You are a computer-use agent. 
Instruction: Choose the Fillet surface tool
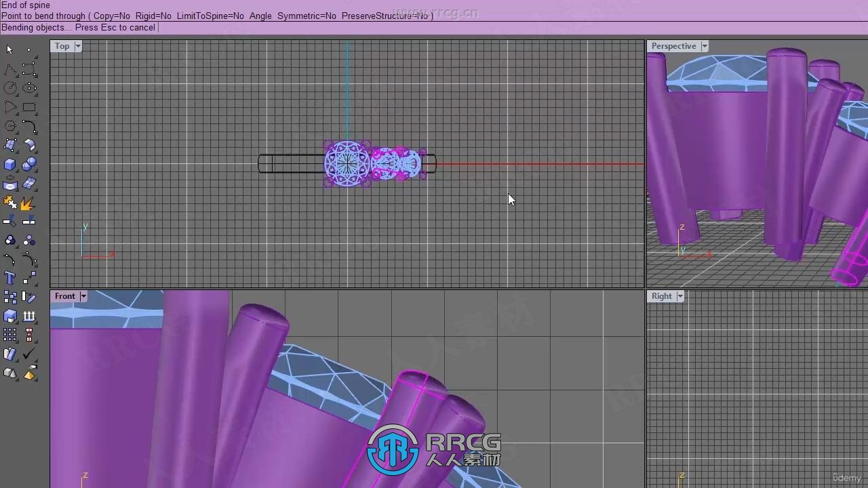coord(29,145)
